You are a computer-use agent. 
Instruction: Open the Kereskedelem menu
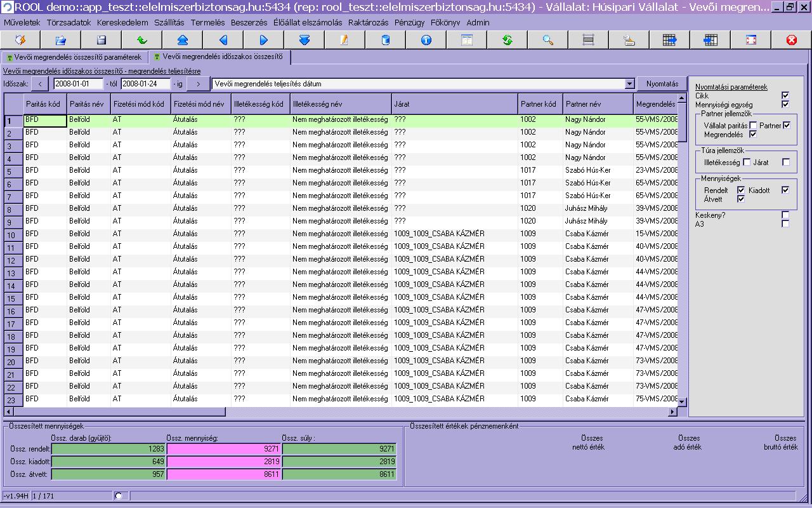122,22
